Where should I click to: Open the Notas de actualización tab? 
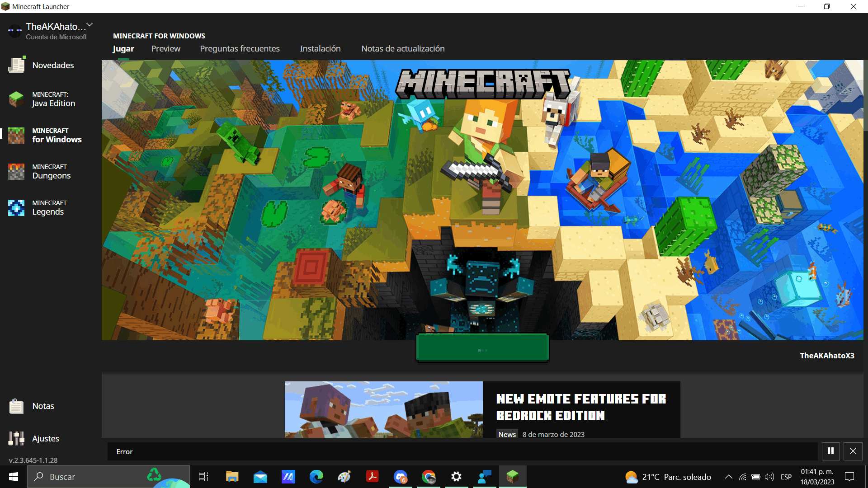click(x=403, y=49)
